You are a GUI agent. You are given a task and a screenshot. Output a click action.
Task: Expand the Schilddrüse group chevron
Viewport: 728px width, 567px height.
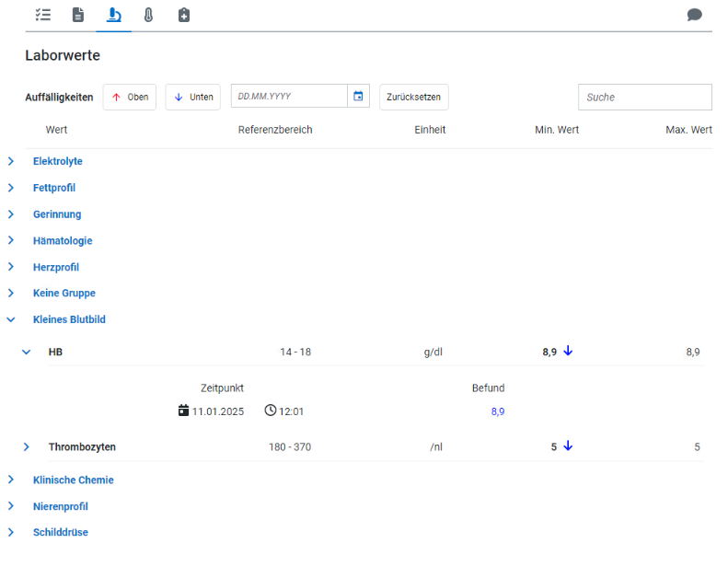click(x=11, y=532)
